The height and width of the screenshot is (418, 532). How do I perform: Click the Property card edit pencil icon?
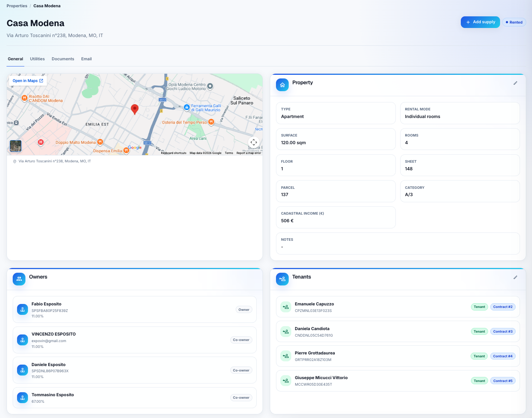coord(515,83)
